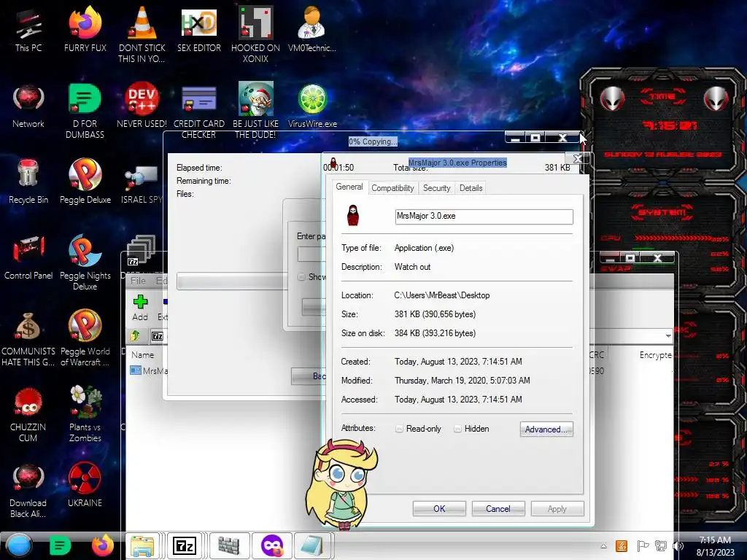747x560 pixels.
Task: Click the up-folder arrow in 7-Zip
Action: click(135, 335)
